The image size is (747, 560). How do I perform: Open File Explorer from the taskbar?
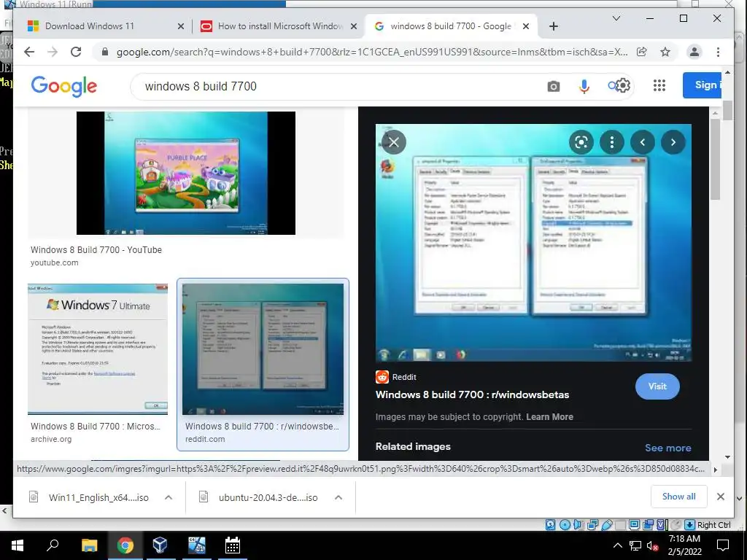coord(89,545)
